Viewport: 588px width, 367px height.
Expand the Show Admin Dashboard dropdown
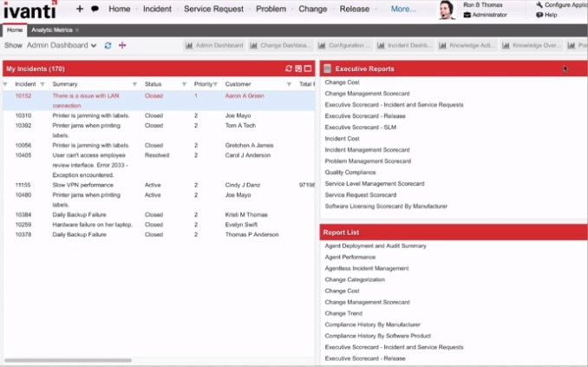[62, 45]
